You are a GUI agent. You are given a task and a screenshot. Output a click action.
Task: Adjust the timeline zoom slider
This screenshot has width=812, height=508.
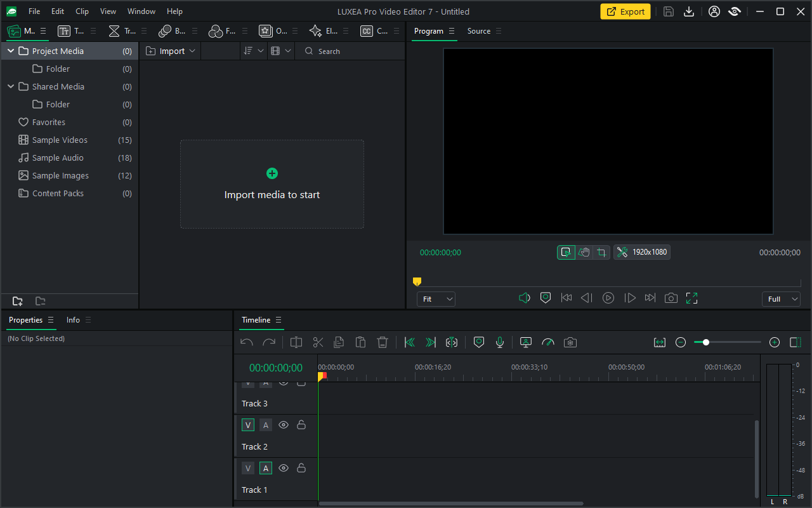705,342
